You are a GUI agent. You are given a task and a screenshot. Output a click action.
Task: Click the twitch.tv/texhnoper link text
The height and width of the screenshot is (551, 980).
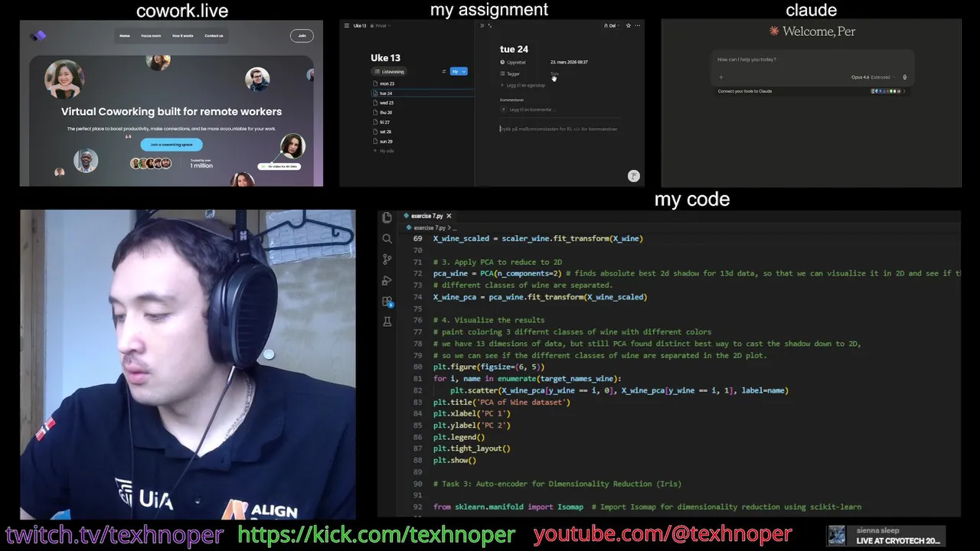click(x=114, y=534)
